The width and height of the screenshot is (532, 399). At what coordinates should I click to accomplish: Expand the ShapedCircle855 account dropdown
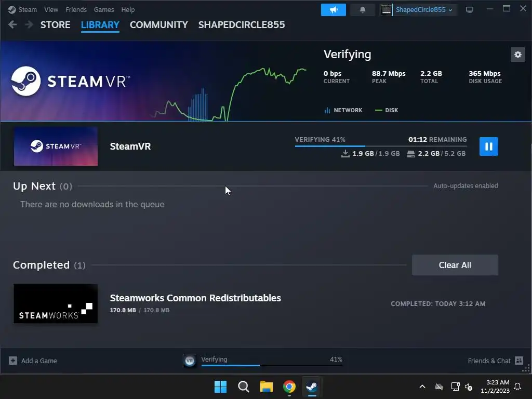424,10
